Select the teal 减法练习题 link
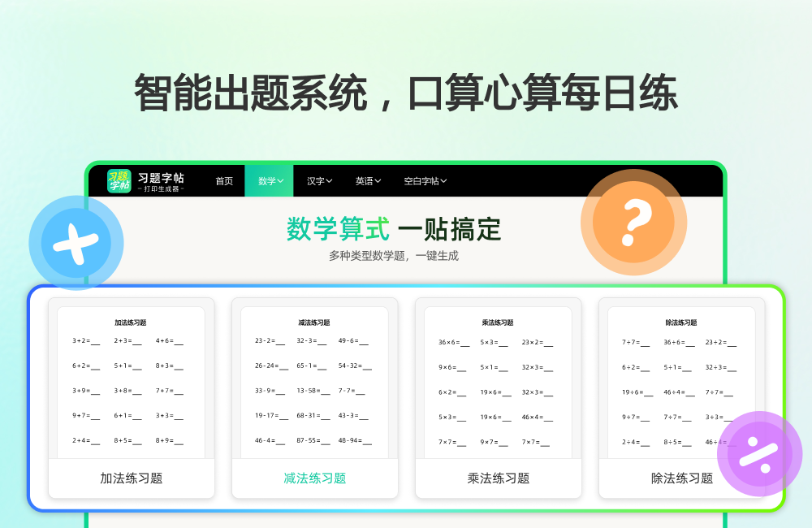The image size is (812, 528). (314, 478)
